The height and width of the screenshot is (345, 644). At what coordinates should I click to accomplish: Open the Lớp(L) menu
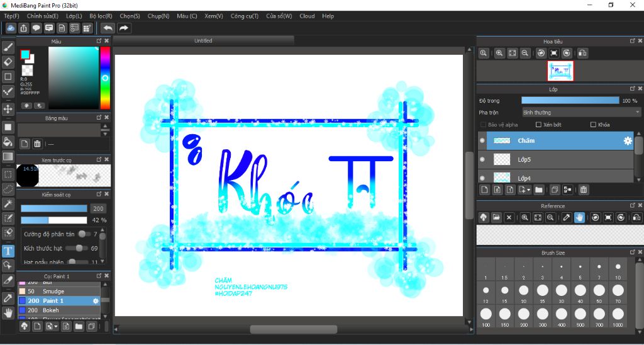coord(74,16)
